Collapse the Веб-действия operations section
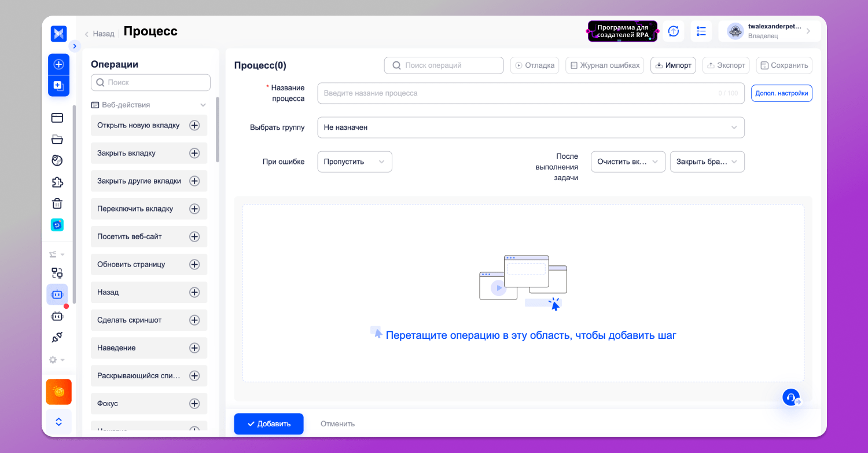This screenshot has width=868, height=453. coord(203,105)
